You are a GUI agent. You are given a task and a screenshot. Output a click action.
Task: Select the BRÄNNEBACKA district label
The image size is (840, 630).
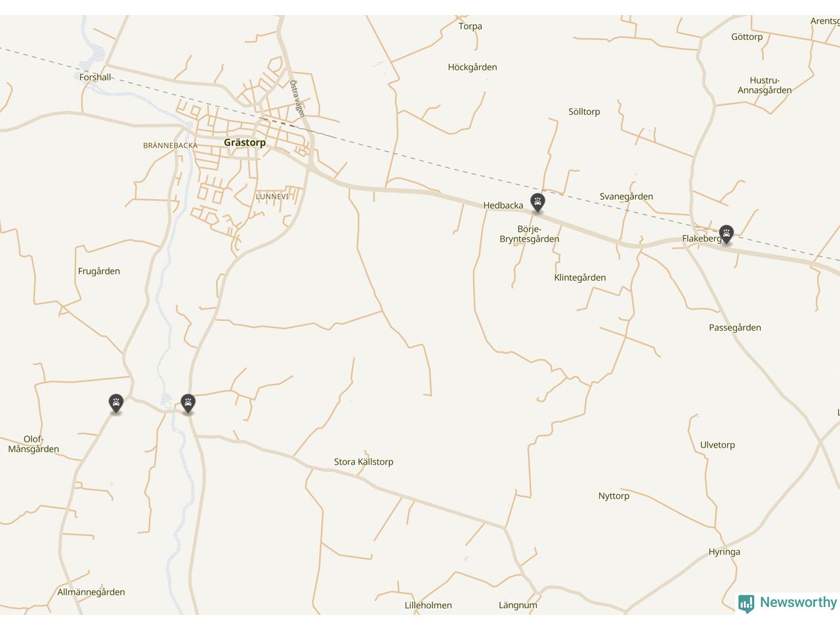pyautogui.click(x=171, y=146)
